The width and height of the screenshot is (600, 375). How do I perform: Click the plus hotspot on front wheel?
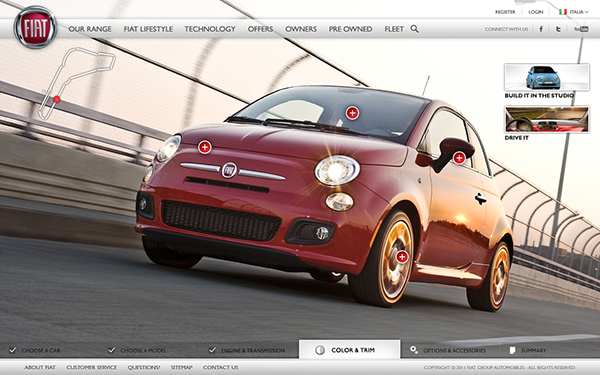click(x=402, y=257)
